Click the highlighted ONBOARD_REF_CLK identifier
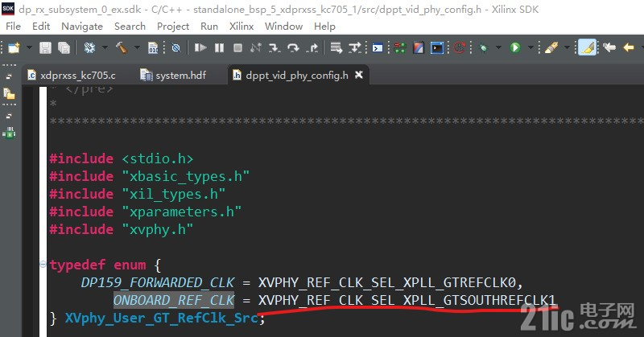The width and height of the screenshot is (644, 337). tap(174, 300)
